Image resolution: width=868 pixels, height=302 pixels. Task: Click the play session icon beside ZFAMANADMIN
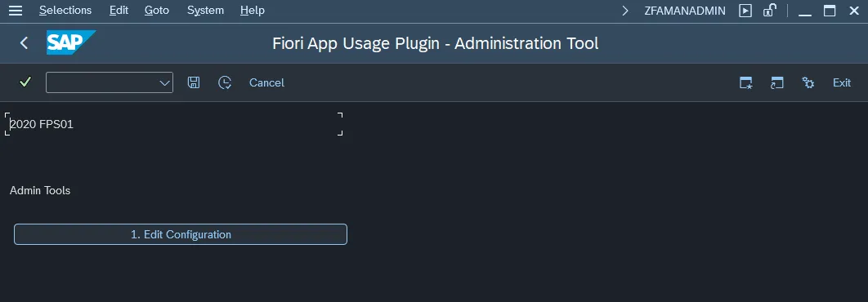pos(745,11)
